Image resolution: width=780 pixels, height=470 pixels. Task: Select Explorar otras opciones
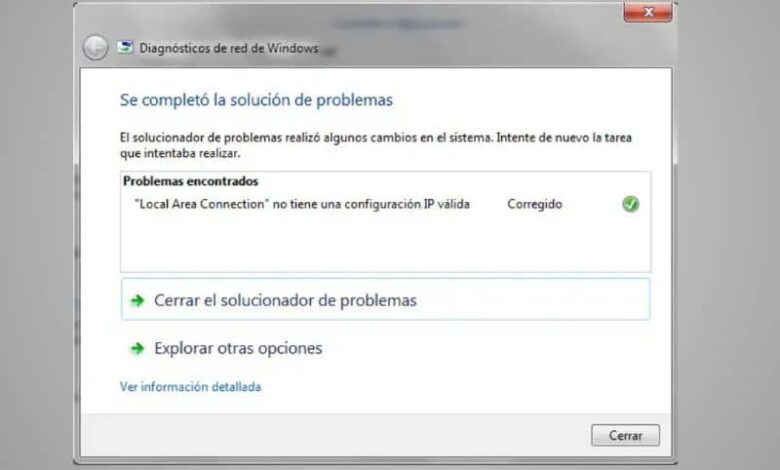pos(238,348)
